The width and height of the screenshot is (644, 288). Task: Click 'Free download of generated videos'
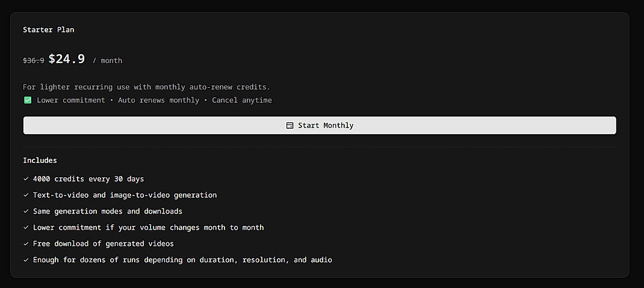click(104, 244)
